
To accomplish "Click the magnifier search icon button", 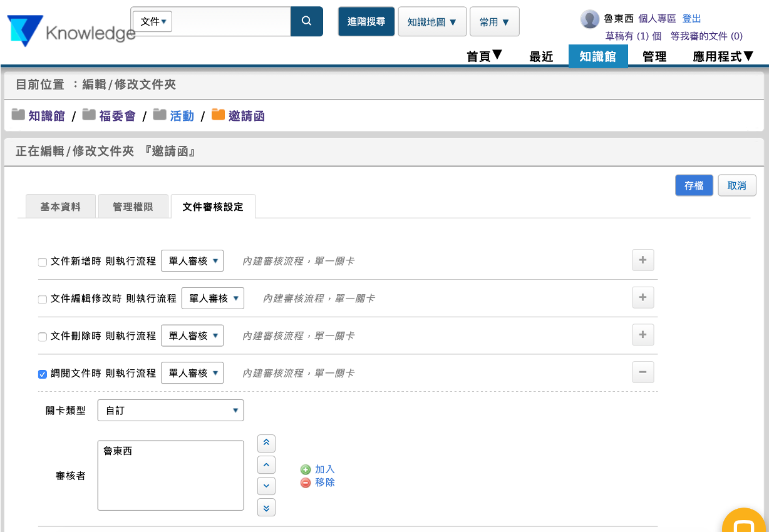I will [x=306, y=21].
